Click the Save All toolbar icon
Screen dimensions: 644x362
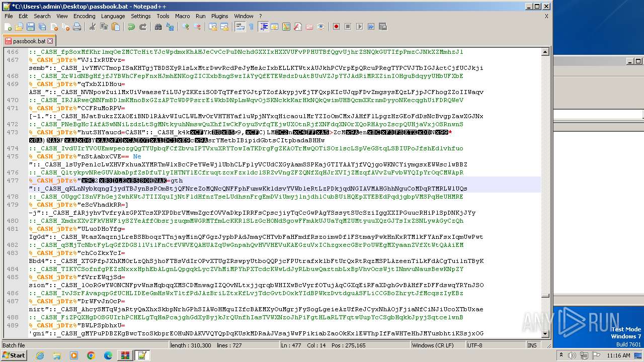pos(41,27)
